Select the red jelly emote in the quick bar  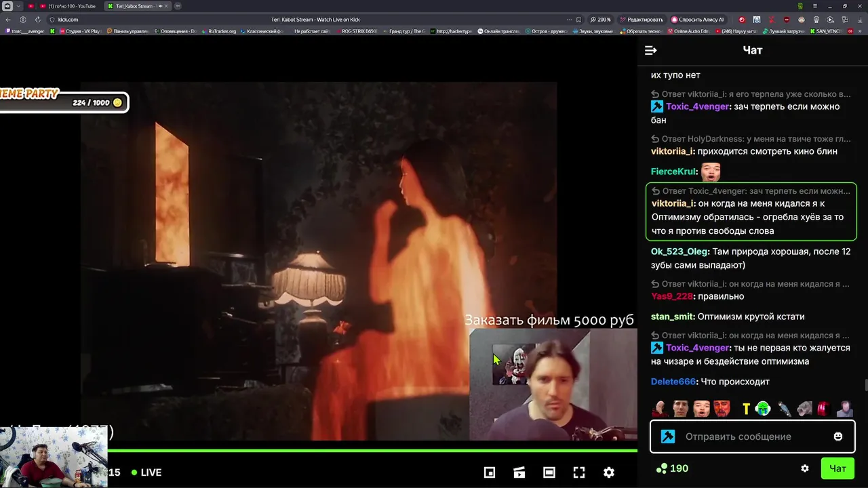click(x=823, y=409)
